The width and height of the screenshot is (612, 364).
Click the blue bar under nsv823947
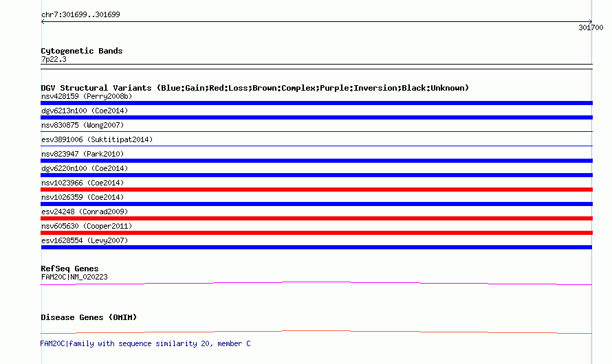(x=316, y=161)
